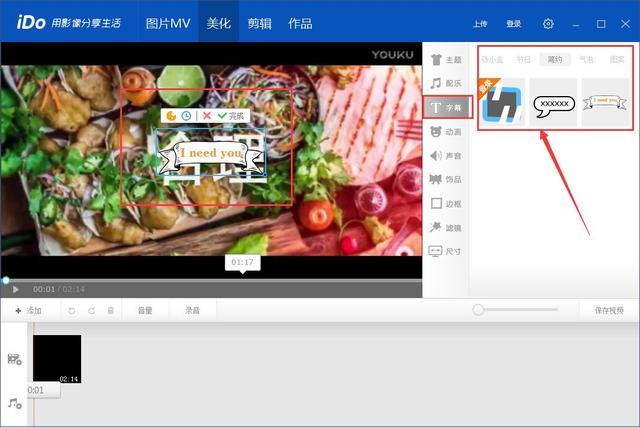Confirm subtitle with 完成 checkmark
The width and height of the screenshot is (640, 427).
(231, 116)
